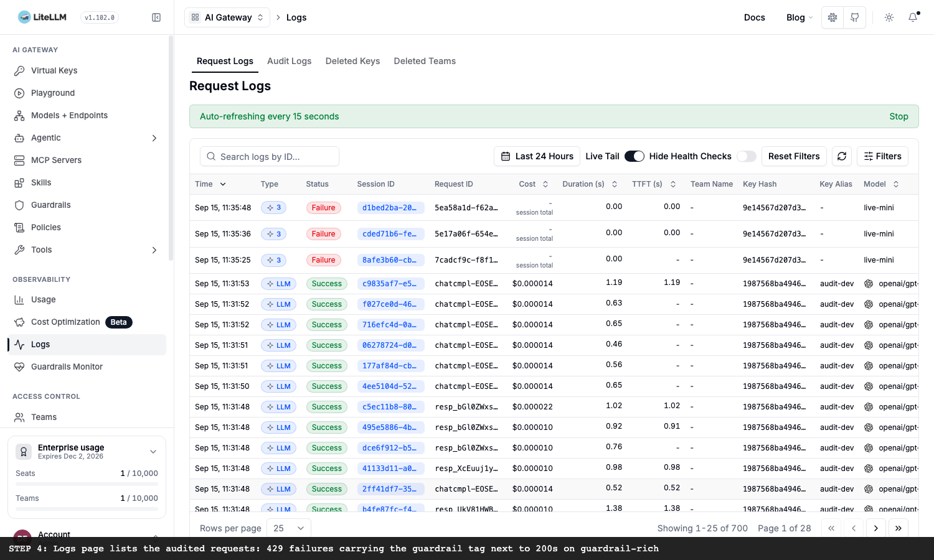Click the refresh logs icon button
This screenshot has width=934, height=560.
842,156
